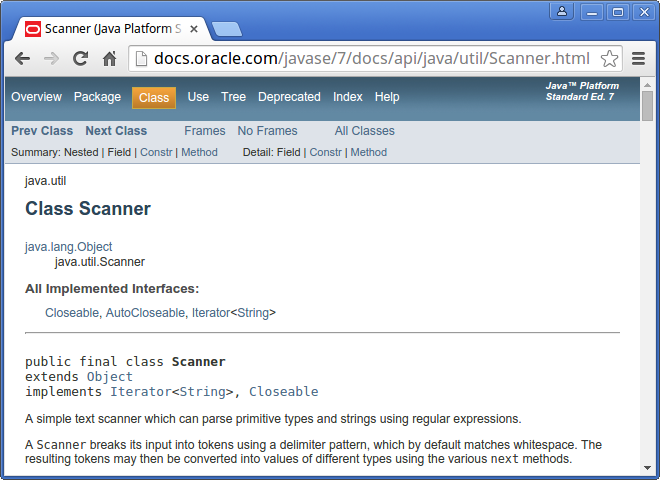Click 'Java Platform Standard Ed. 7' text
This screenshot has height=480, width=660.
point(582,91)
